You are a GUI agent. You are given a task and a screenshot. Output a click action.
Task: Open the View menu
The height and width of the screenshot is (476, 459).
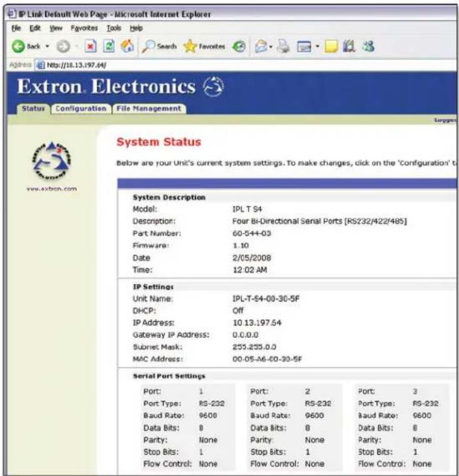56,28
